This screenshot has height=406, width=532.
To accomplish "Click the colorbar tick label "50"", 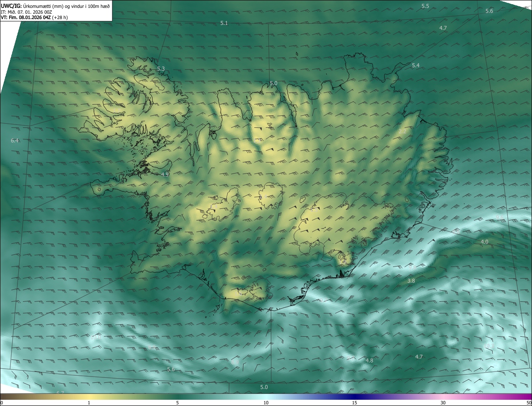I will pos(529,403).
